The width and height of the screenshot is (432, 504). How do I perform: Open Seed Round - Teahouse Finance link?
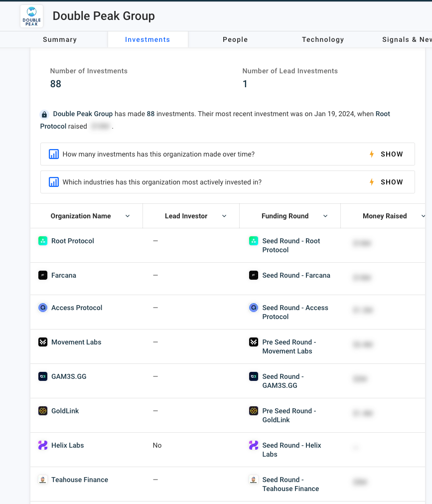pos(290,485)
